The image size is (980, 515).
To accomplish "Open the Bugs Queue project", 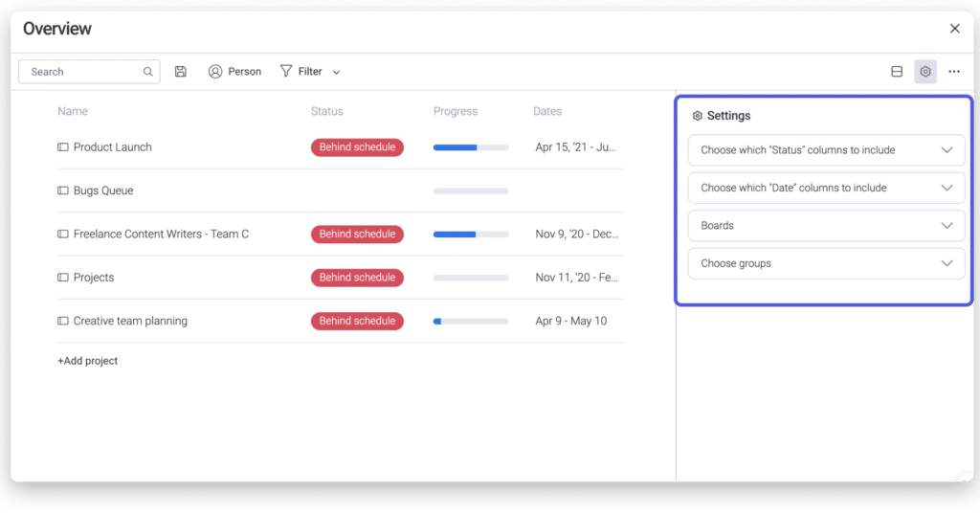I will [103, 190].
